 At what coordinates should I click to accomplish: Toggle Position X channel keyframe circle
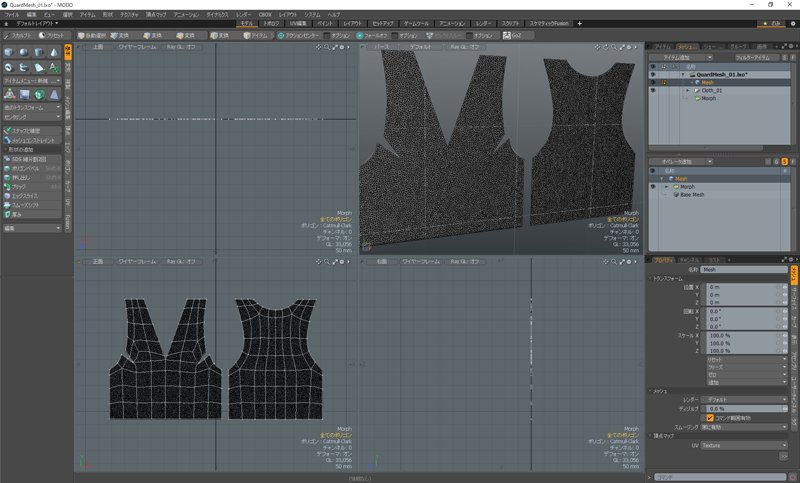(779, 287)
